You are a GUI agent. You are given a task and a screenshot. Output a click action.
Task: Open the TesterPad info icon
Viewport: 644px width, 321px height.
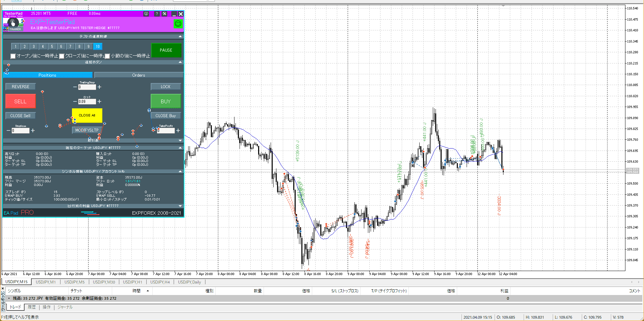(x=146, y=14)
